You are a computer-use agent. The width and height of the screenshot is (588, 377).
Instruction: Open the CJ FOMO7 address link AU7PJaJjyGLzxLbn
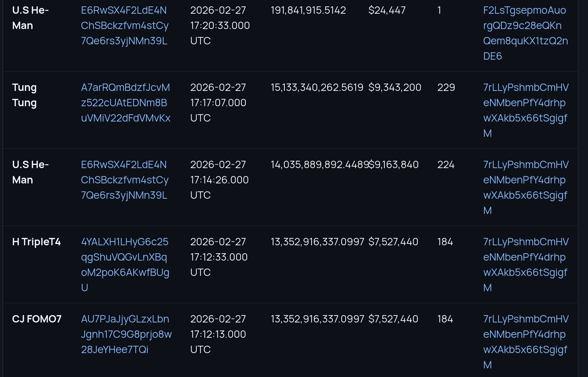point(125,334)
